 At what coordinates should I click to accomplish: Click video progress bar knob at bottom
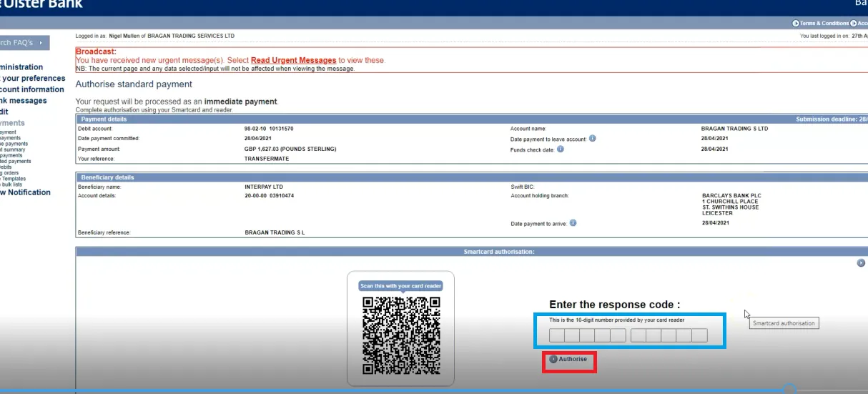pyautogui.click(x=789, y=390)
